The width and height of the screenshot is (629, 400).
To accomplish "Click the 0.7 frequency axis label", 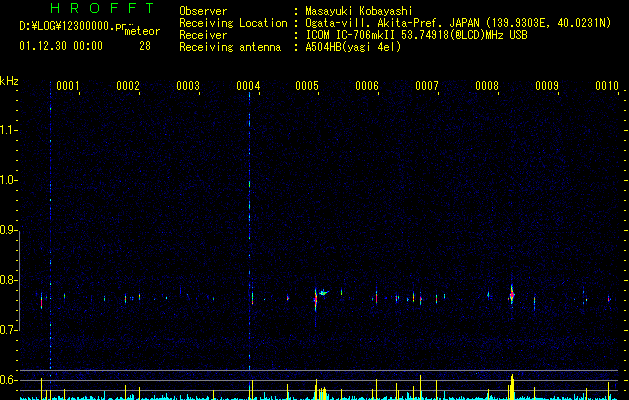I will coord(9,330).
